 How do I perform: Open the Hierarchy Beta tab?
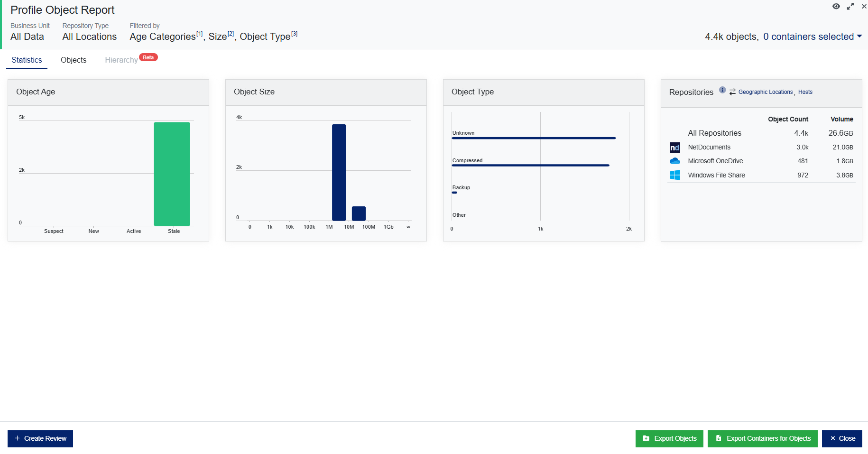pyautogui.click(x=121, y=60)
